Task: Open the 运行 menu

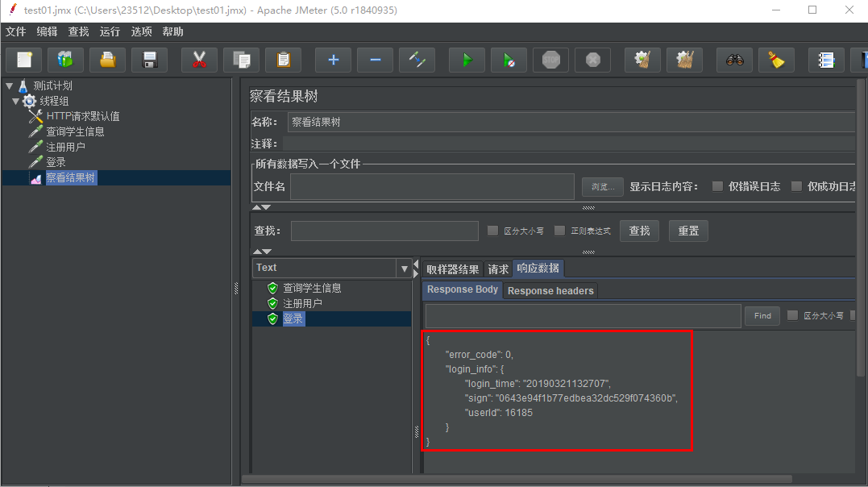Action: 110,31
